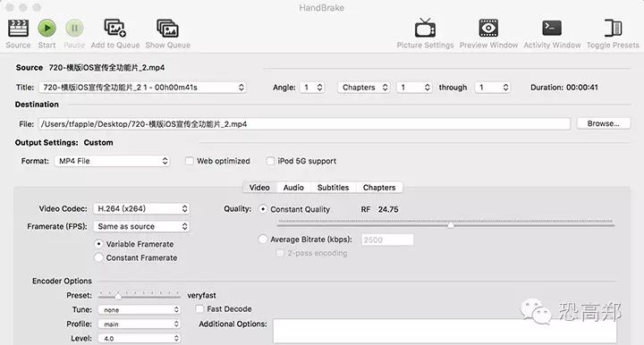Switch to the Subtitles tab
Image resolution: width=644 pixels, height=345 pixels.
coord(333,188)
